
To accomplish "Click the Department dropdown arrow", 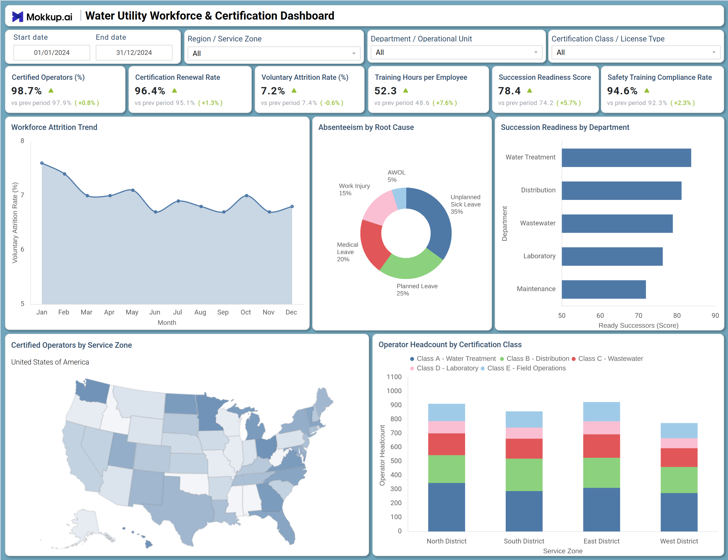I will [x=536, y=52].
